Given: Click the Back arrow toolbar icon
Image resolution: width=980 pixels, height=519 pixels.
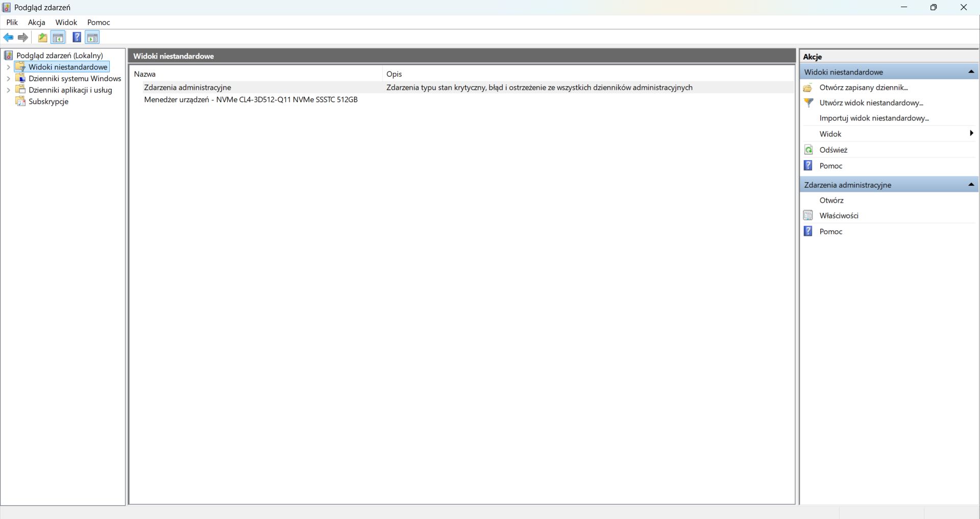Looking at the screenshot, I should [9, 37].
